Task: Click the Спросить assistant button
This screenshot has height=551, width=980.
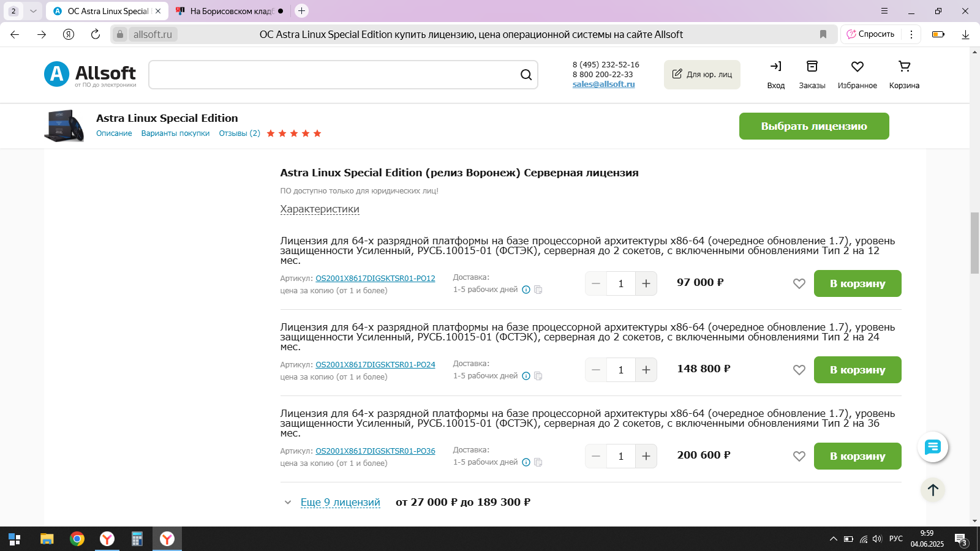Action: click(x=870, y=34)
